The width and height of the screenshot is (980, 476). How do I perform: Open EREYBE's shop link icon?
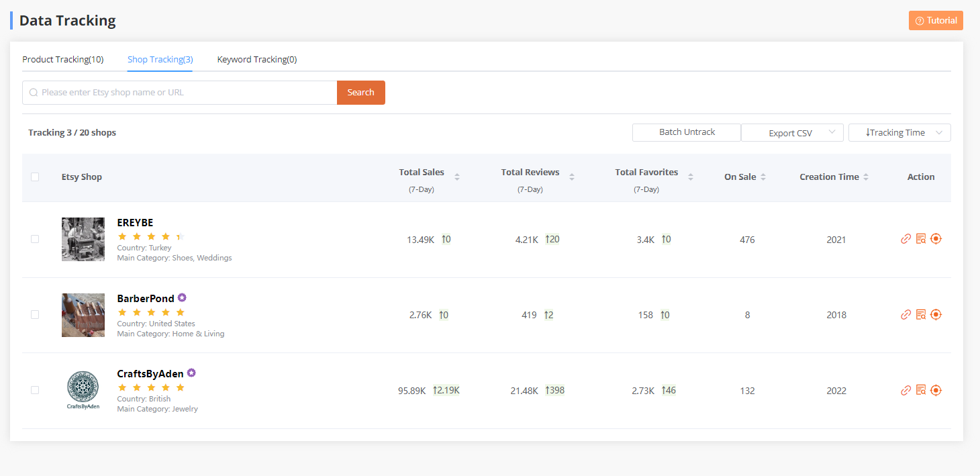coord(905,238)
